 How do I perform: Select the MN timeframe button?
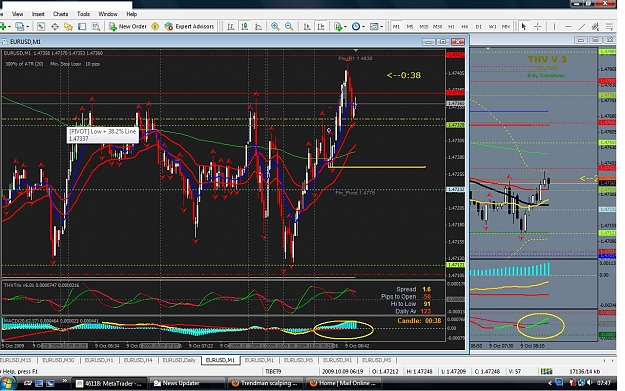point(506,27)
